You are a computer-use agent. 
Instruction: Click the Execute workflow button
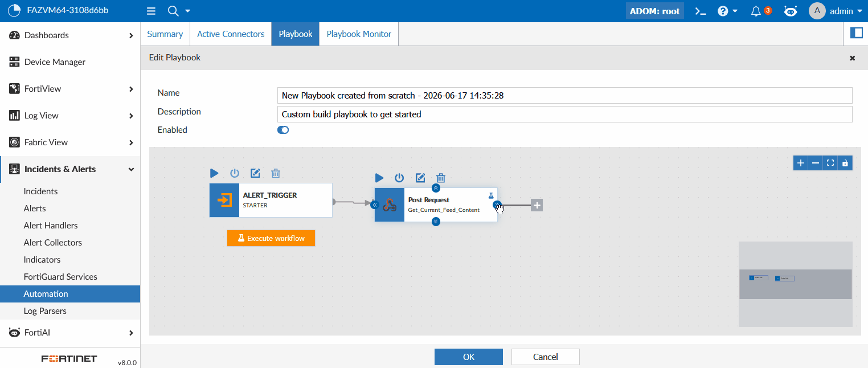(271, 238)
